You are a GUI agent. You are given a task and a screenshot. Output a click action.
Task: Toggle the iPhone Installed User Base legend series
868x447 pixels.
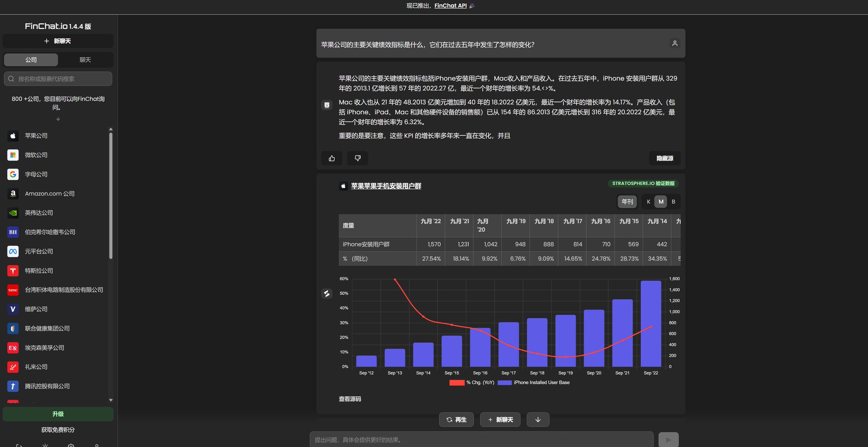tap(534, 383)
